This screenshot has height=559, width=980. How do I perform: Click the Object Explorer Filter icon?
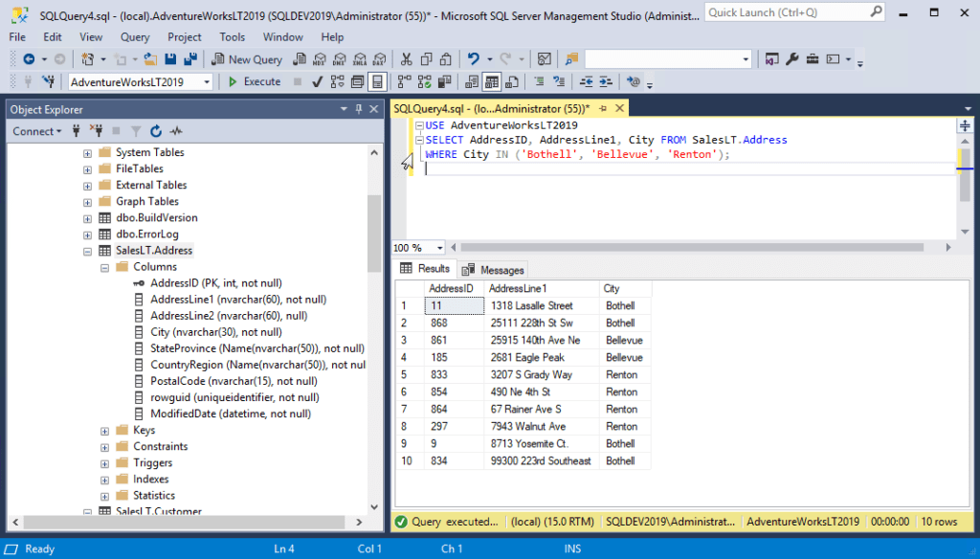point(136,131)
